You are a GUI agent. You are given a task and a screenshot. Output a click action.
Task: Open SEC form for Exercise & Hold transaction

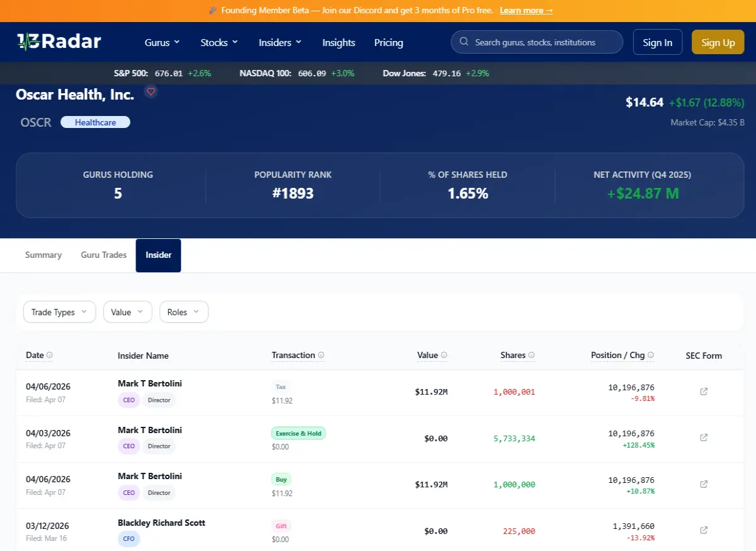coord(704,438)
